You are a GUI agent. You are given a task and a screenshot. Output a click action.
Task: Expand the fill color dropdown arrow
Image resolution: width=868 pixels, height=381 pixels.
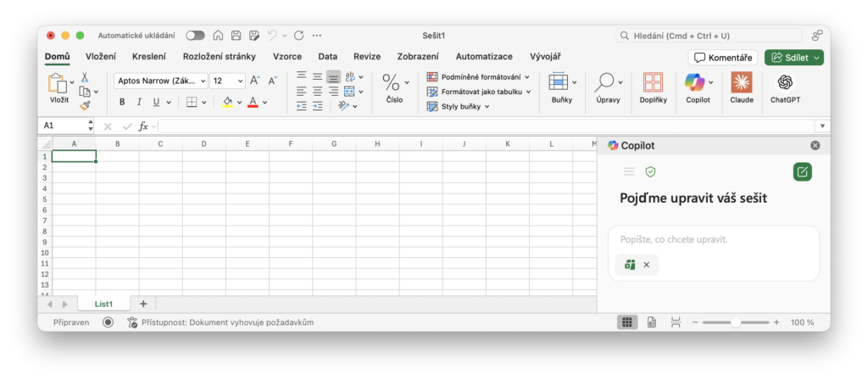(239, 103)
